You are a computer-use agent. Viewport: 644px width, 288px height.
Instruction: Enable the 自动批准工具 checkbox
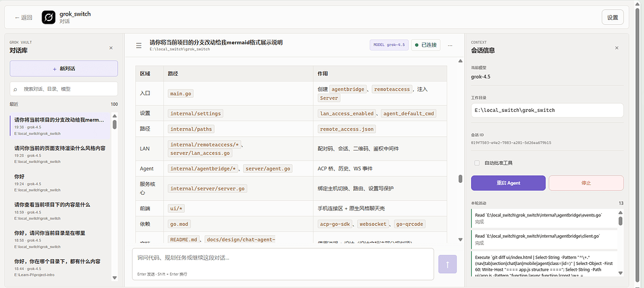point(477,163)
